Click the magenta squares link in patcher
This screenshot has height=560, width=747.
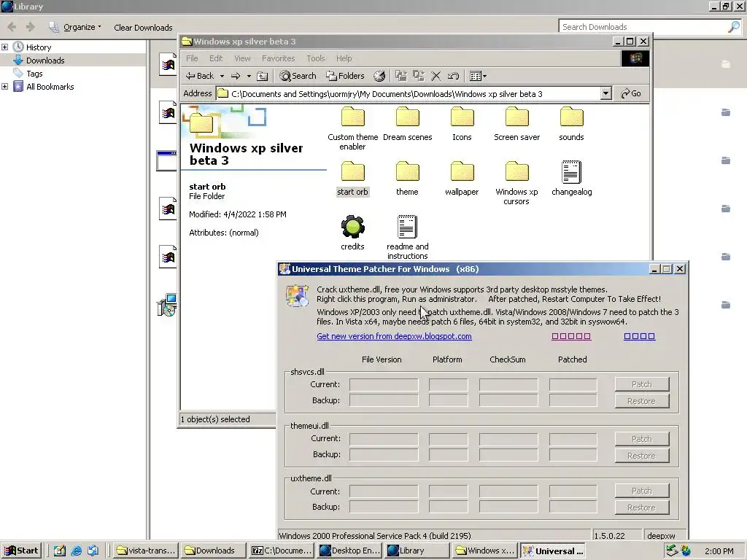click(x=571, y=336)
